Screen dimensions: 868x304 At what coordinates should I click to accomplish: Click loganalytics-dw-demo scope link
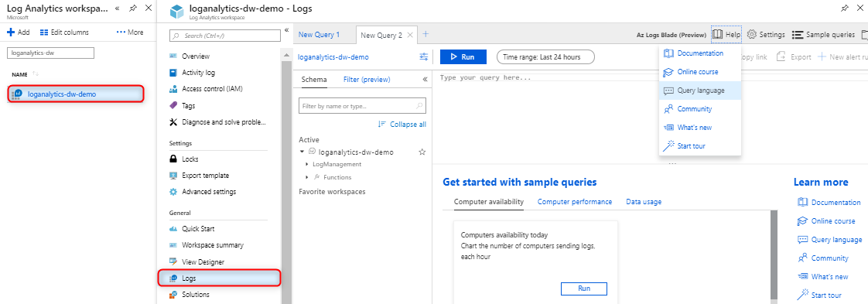pos(333,56)
